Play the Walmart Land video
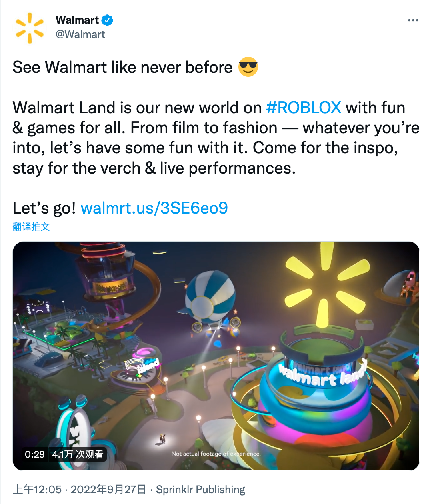Viewport: 432px width, 504px height. 216,356
